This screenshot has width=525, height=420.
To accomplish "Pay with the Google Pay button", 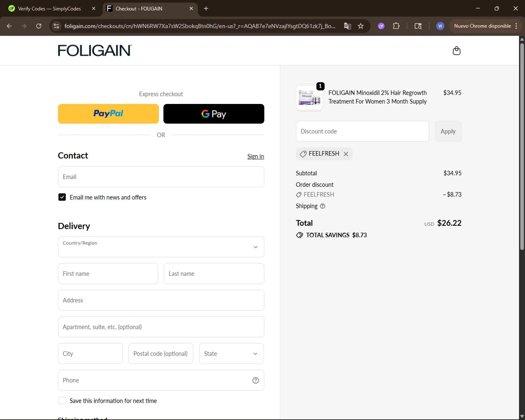I will click(214, 114).
